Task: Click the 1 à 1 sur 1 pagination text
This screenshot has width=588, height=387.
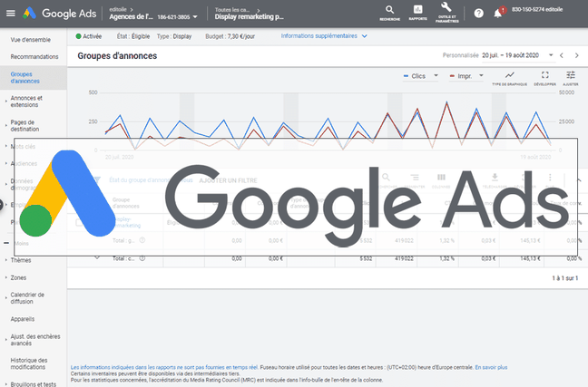Action: 565,278
